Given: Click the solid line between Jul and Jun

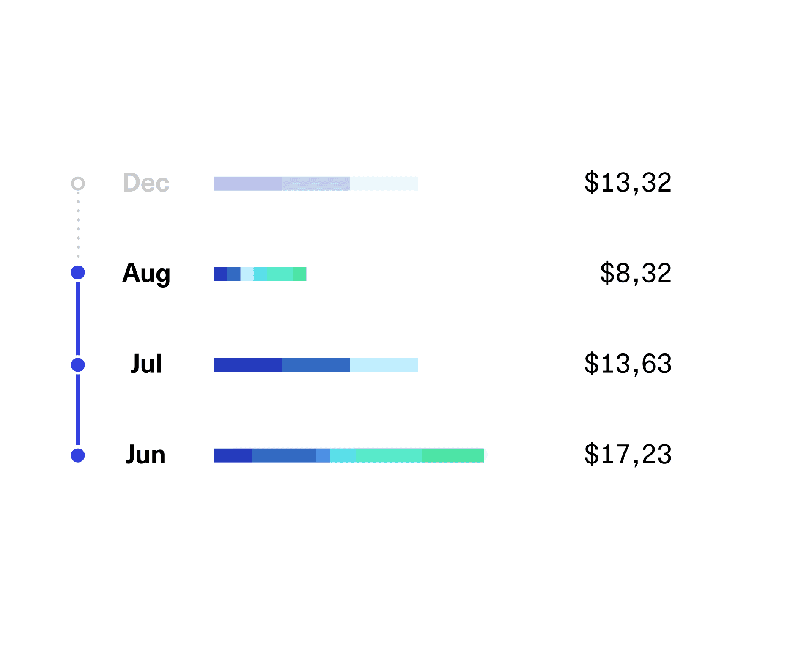Looking at the screenshot, I should click(78, 409).
